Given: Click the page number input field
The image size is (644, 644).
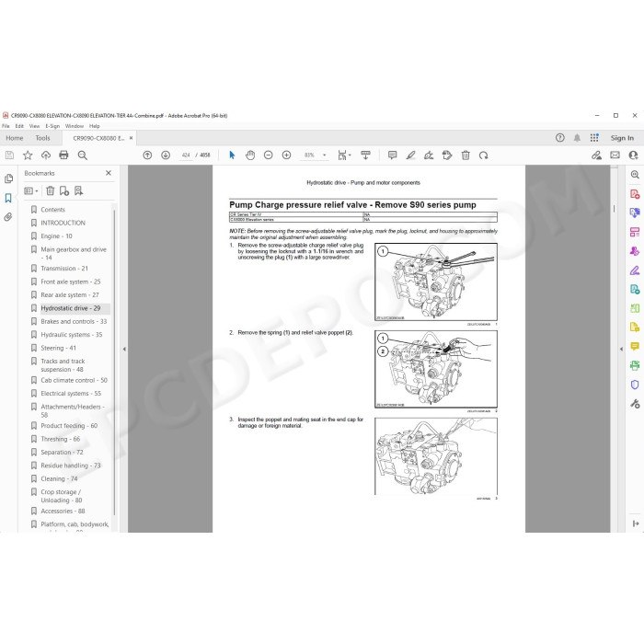Looking at the screenshot, I should [186, 155].
